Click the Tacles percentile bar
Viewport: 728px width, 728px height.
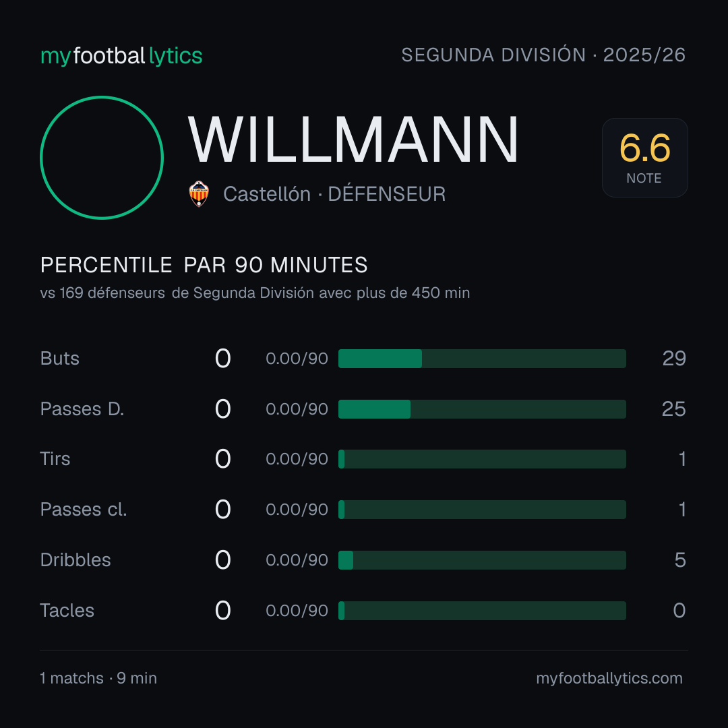click(x=482, y=611)
